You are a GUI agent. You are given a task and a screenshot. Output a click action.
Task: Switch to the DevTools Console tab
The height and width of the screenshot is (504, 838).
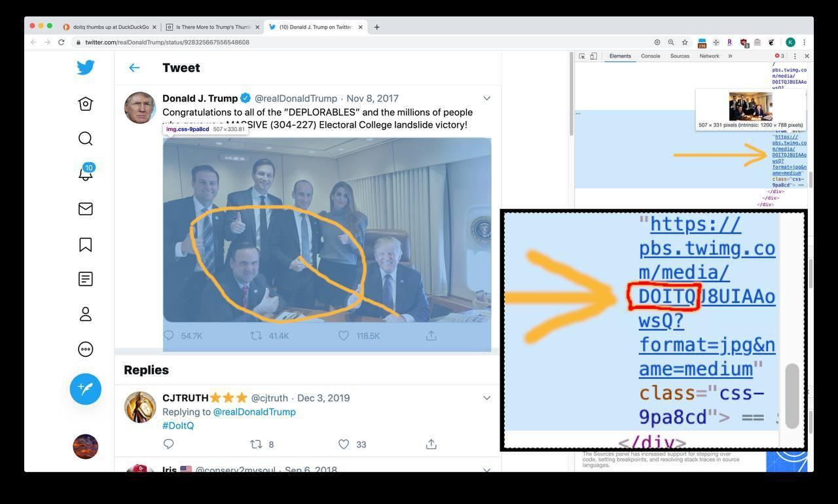pos(650,56)
